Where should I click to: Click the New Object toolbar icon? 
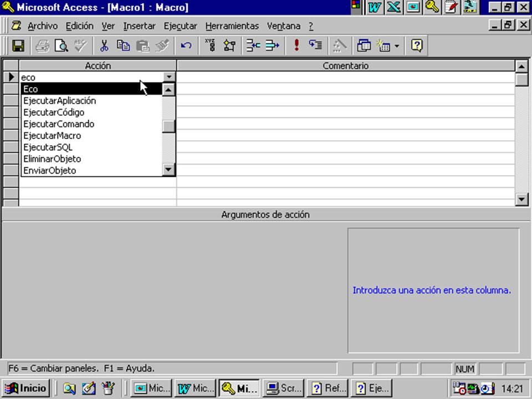point(383,45)
